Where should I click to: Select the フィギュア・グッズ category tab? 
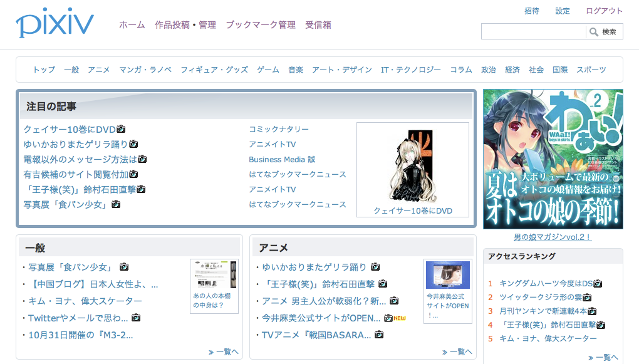(214, 70)
